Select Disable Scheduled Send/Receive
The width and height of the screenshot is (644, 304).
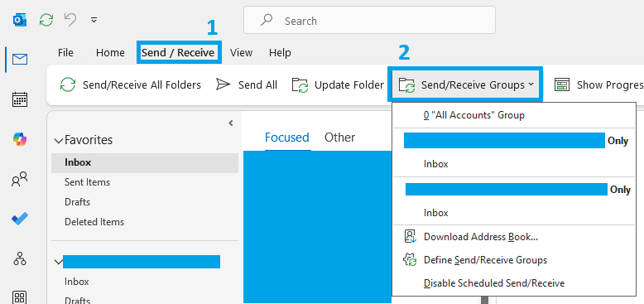point(514,283)
